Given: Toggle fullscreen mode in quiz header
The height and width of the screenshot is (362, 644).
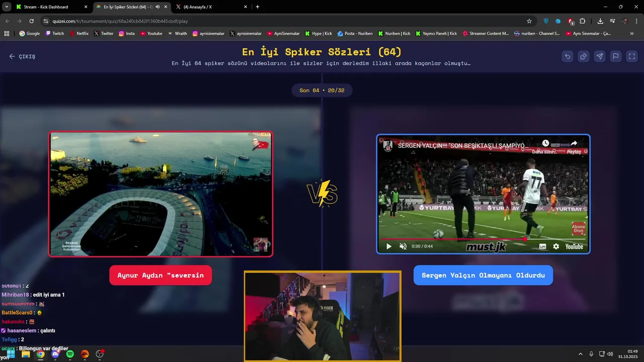Looking at the screenshot, I should tap(632, 56).
